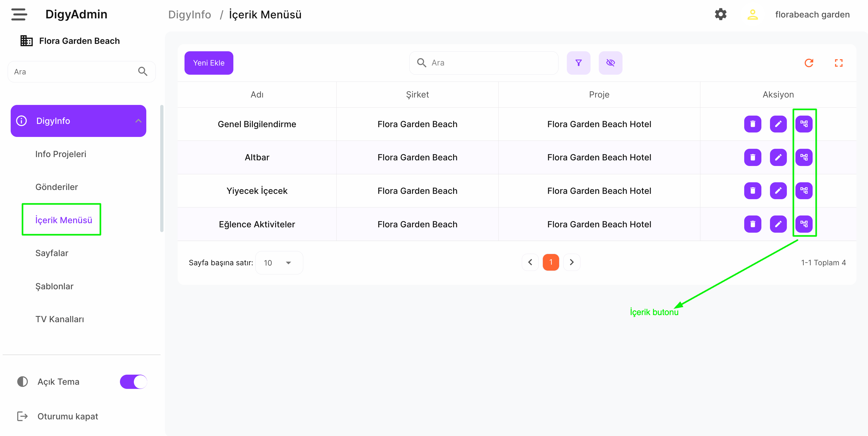Click the Yeni Ekle button

pyautogui.click(x=208, y=63)
